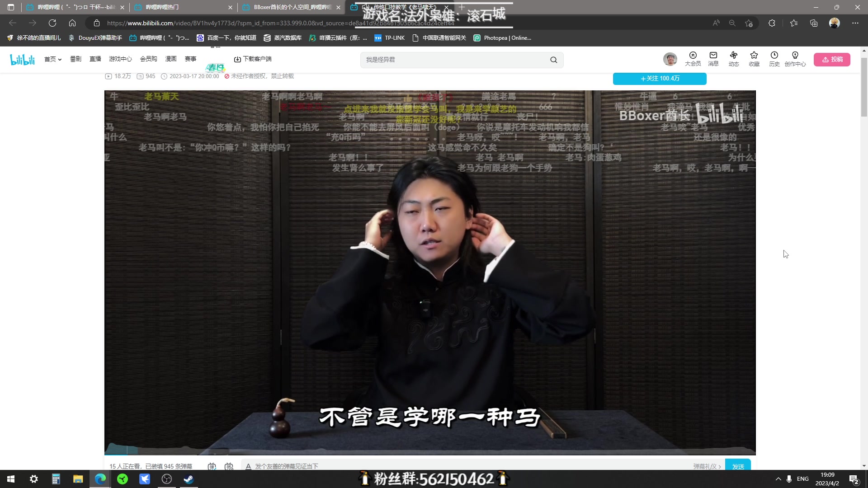Click the 发送 send danmaku button
Screen dimensions: 868x488
point(738,465)
